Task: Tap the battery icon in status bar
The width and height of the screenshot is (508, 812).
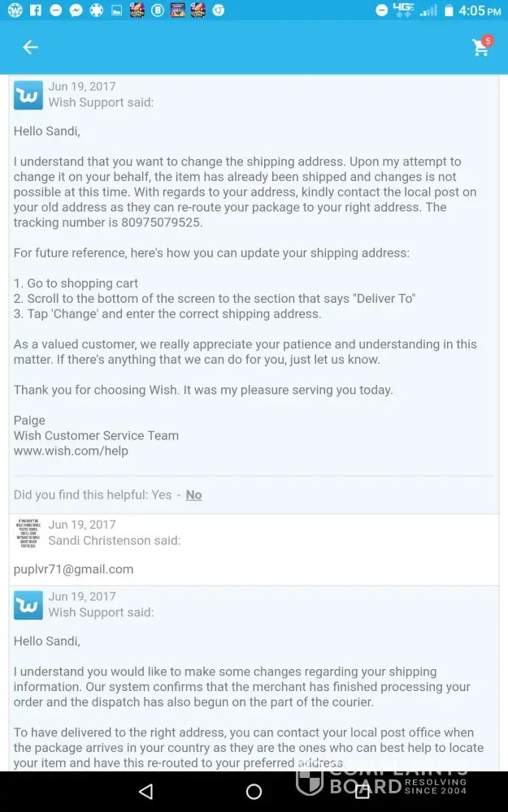Action: 449,11
